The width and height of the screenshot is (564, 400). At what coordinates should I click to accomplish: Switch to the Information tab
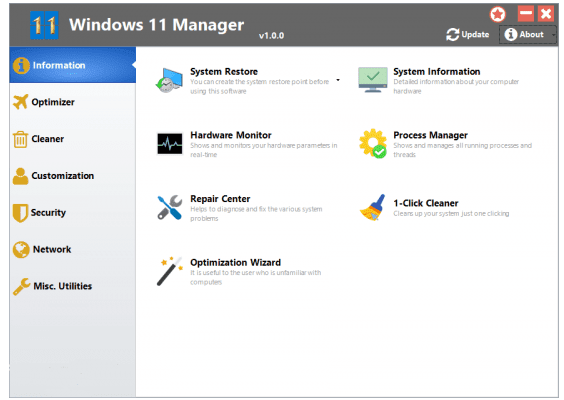tap(73, 65)
